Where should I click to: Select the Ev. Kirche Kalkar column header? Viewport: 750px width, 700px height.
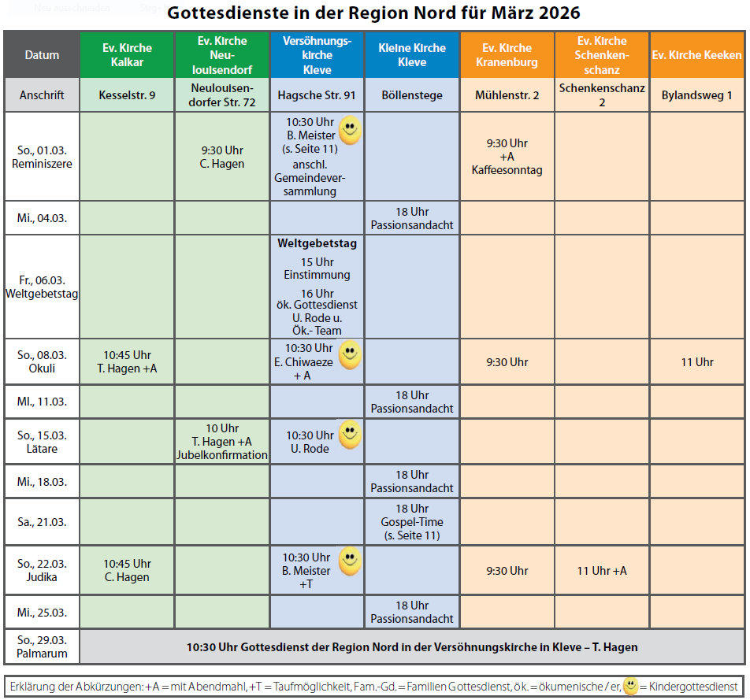pyautogui.click(x=127, y=55)
